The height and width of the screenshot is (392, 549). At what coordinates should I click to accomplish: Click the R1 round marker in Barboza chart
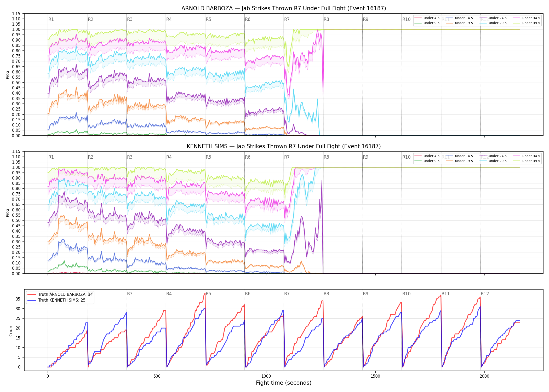pos(51,19)
